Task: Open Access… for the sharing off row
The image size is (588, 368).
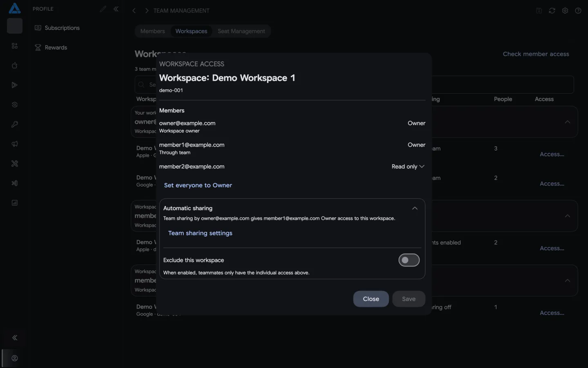Action: click(552, 313)
